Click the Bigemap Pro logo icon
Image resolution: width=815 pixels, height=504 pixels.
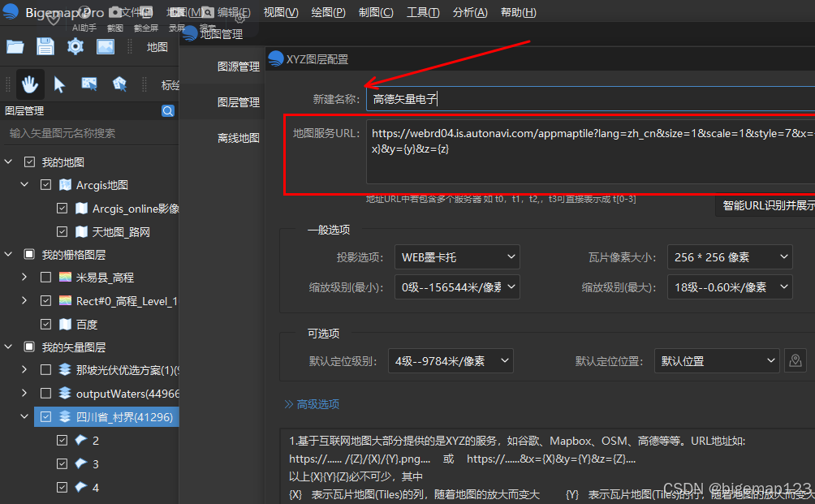click(11, 11)
